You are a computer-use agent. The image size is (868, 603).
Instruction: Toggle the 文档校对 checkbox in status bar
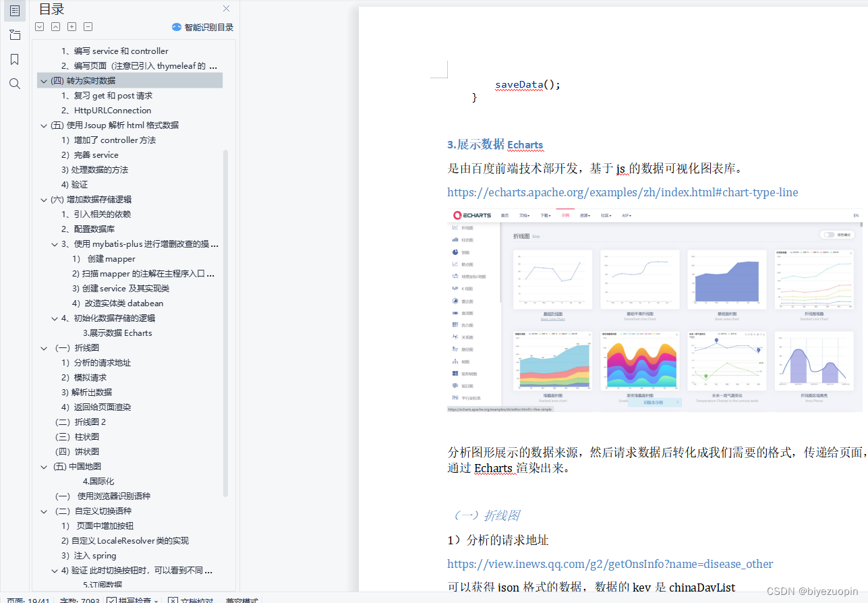coord(173,600)
